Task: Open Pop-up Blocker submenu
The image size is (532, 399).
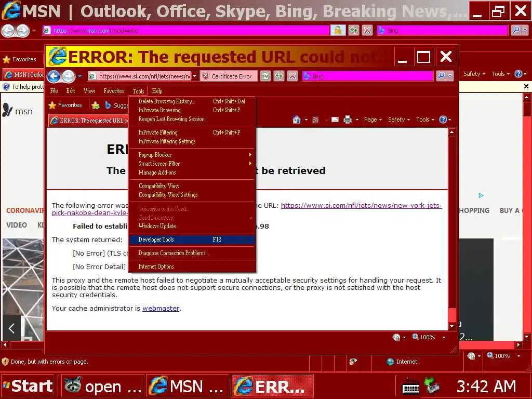Action: (192, 155)
